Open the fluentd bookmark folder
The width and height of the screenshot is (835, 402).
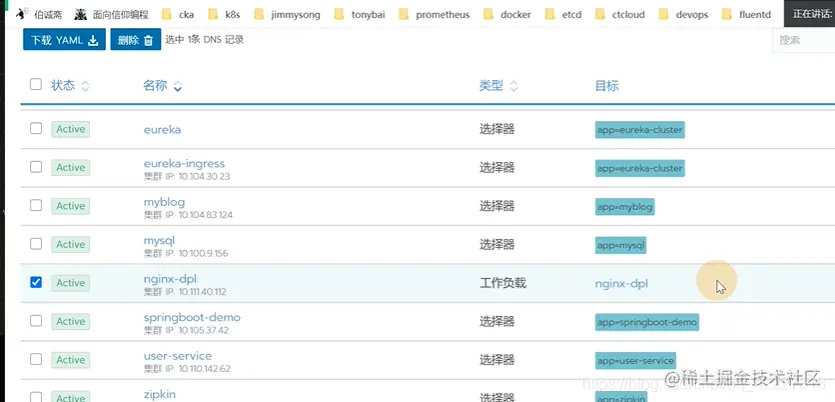(746, 14)
